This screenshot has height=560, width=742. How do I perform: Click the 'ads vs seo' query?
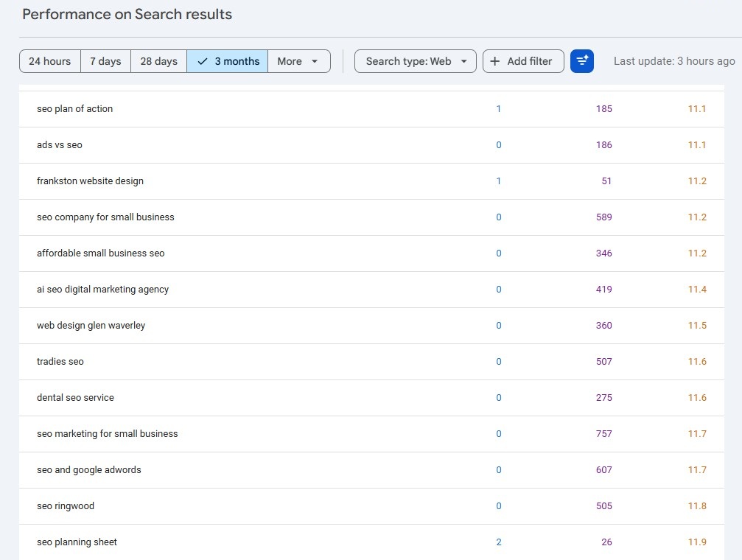pyautogui.click(x=60, y=145)
